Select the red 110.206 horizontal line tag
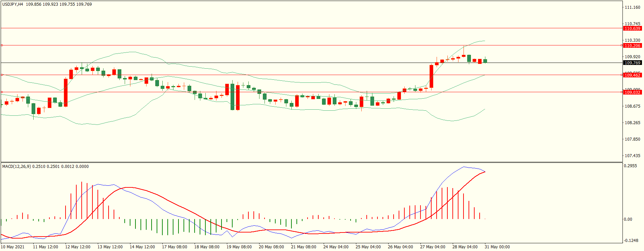Screen dimensions: 644x251 [x=633, y=45]
